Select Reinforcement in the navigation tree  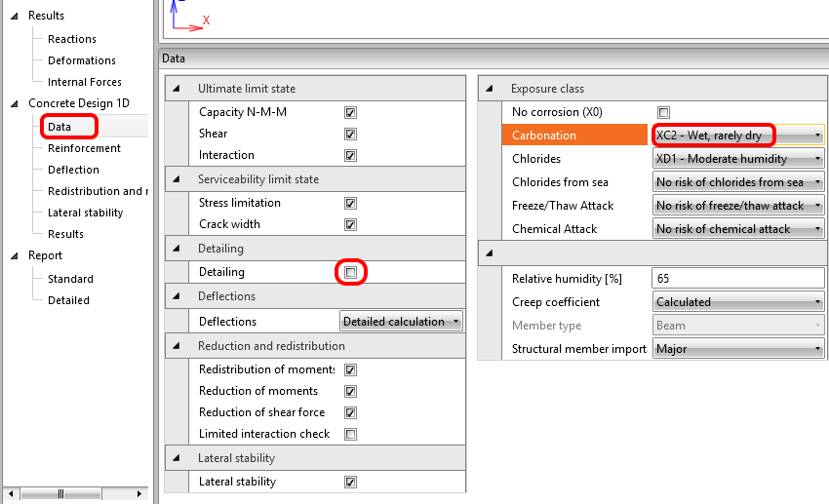click(84, 148)
